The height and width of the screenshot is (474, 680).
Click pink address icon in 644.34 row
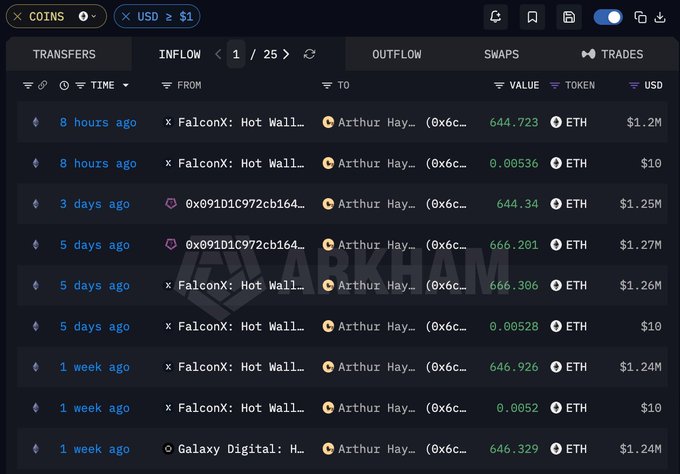click(x=171, y=203)
